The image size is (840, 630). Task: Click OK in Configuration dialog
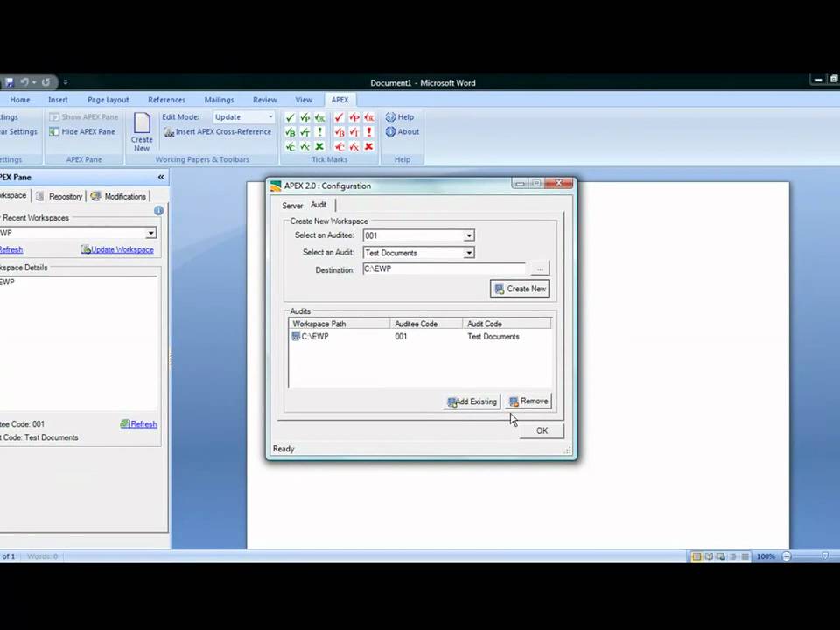pyautogui.click(x=542, y=430)
